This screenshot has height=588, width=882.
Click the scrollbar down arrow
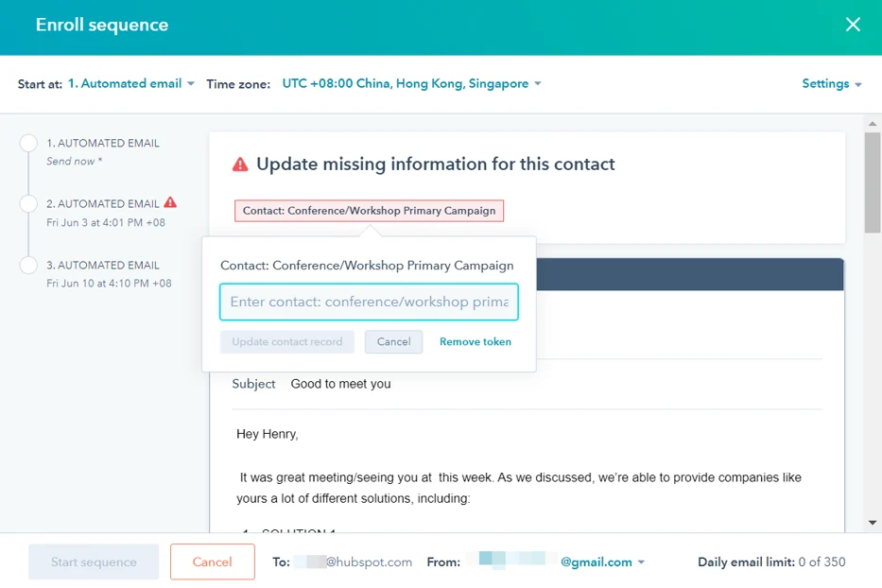(x=872, y=523)
